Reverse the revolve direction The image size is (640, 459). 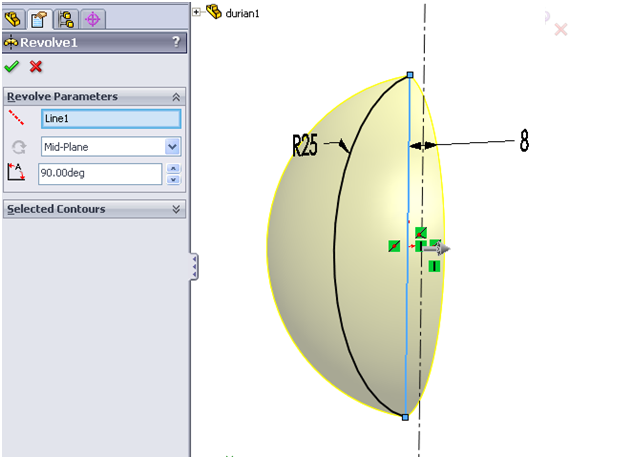(x=19, y=147)
